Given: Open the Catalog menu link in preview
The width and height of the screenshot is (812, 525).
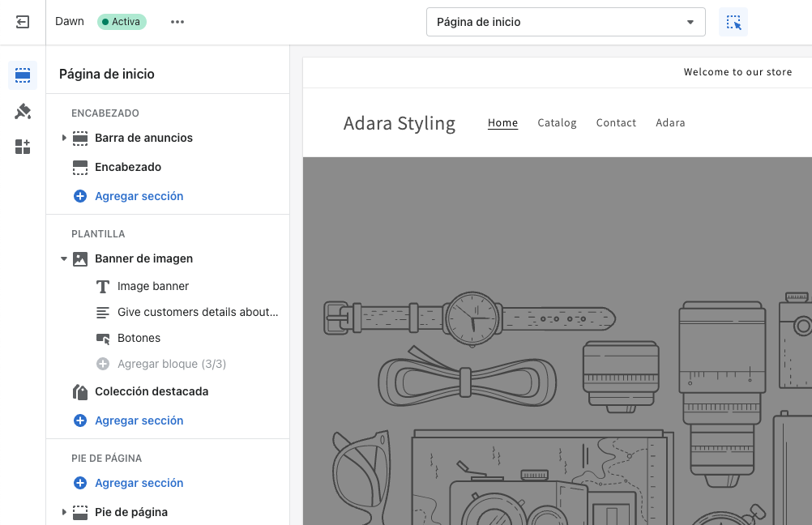Looking at the screenshot, I should pos(557,122).
